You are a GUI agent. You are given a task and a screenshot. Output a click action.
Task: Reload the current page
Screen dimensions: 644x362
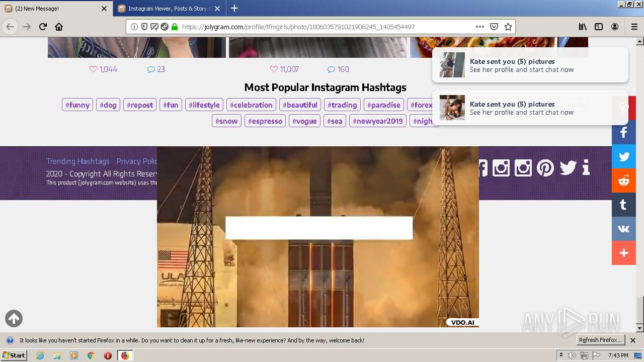43,27
